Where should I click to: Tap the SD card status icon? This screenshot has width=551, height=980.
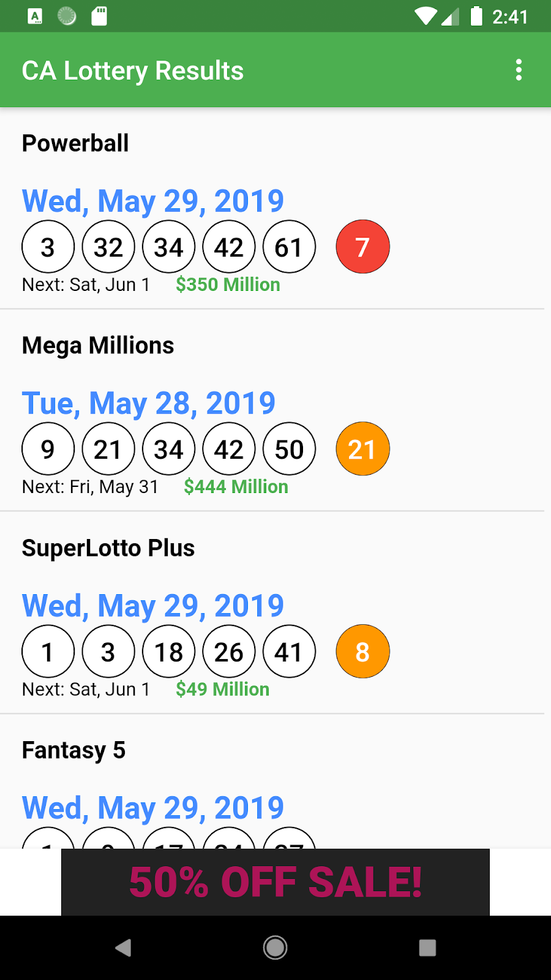[x=99, y=16]
